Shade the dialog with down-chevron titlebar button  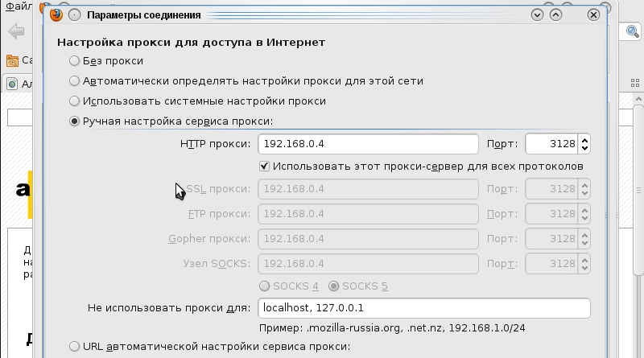(x=537, y=15)
